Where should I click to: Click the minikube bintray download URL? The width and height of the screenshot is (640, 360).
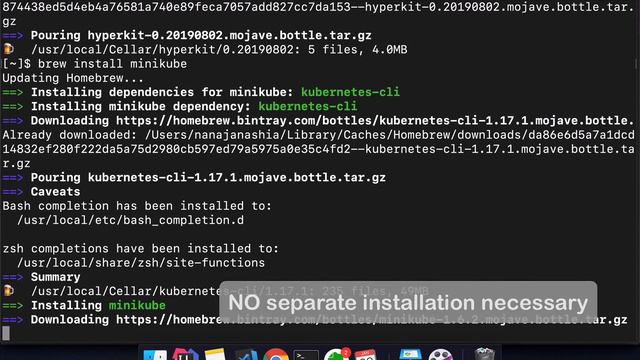pyautogui.click(x=371, y=320)
